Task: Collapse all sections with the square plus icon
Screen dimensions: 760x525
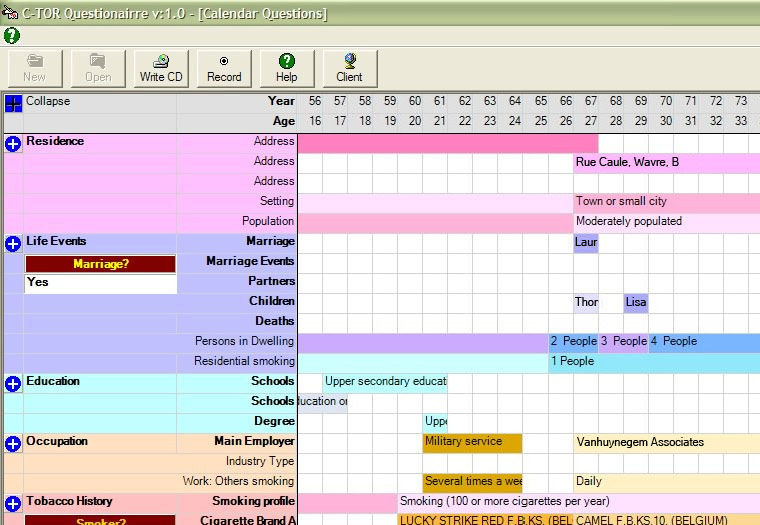Action: pyautogui.click(x=13, y=103)
